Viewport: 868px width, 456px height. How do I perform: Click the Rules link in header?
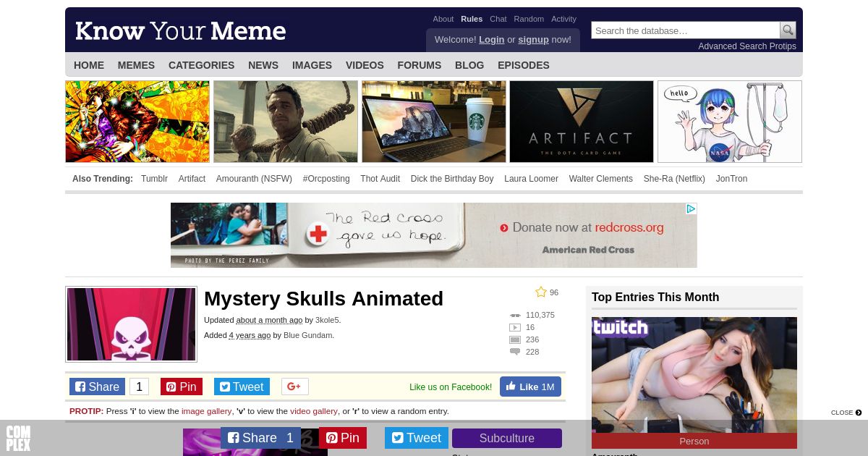472,19
